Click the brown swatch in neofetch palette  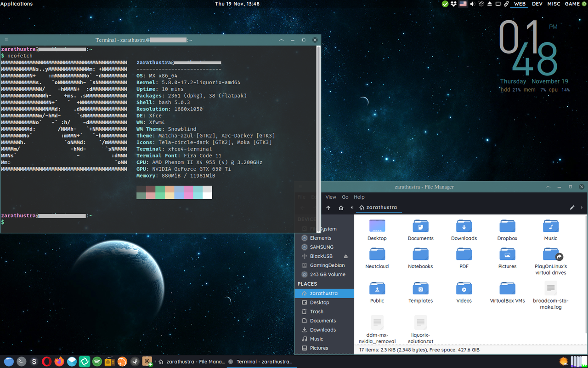click(x=151, y=189)
